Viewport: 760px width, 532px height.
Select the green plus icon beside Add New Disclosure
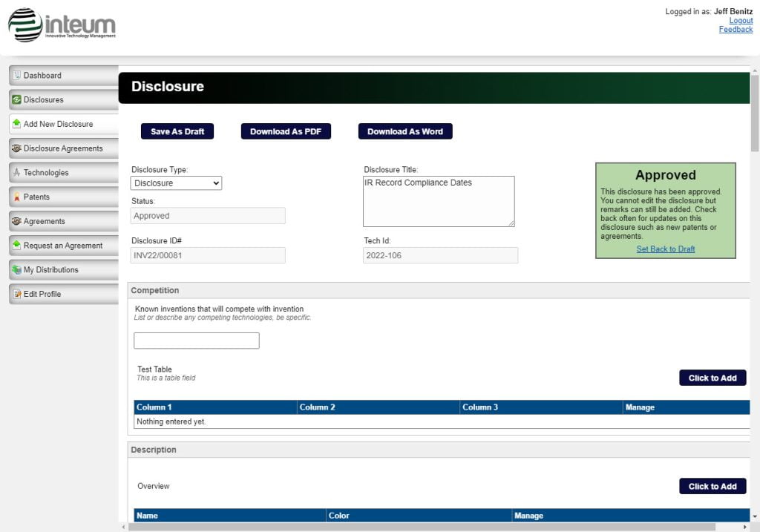point(16,123)
